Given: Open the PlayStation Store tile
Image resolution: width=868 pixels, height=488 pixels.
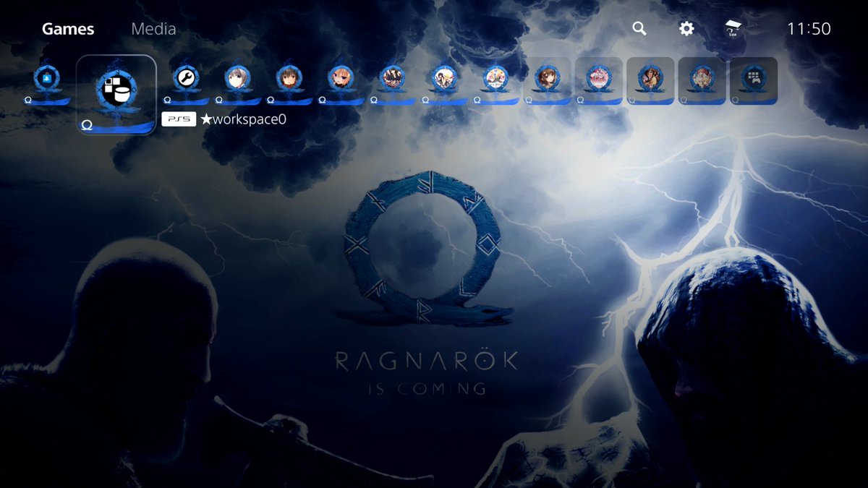Looking at the screenshot, I should (x=46, y=81).
